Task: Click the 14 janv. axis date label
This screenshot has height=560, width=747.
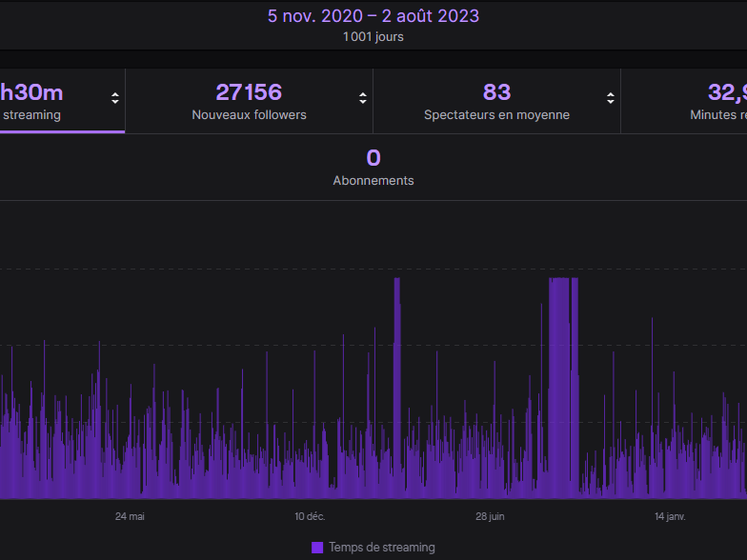Action: pos(670,516)
